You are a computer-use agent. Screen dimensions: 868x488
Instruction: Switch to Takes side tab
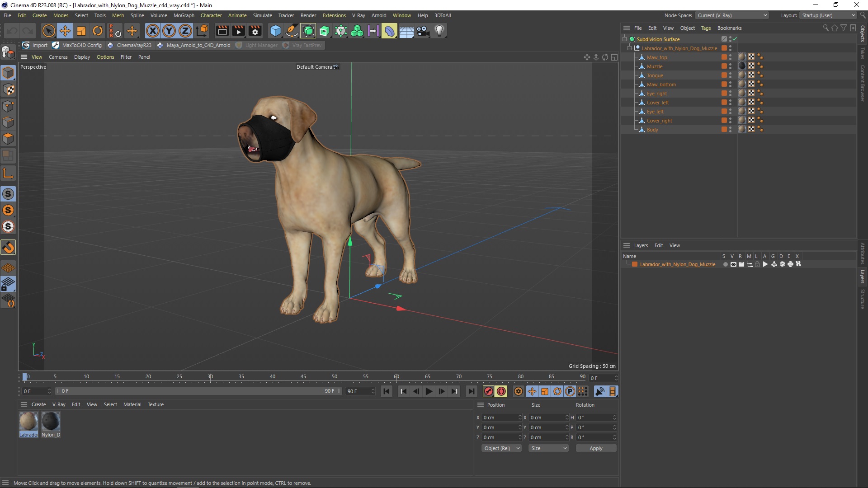click(x=863, y=53)
